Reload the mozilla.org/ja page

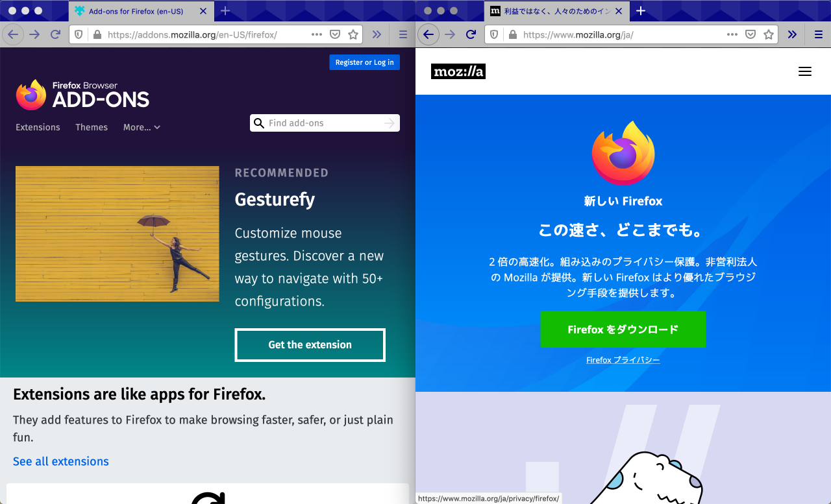pyautogui.click(x=471, y=34)
